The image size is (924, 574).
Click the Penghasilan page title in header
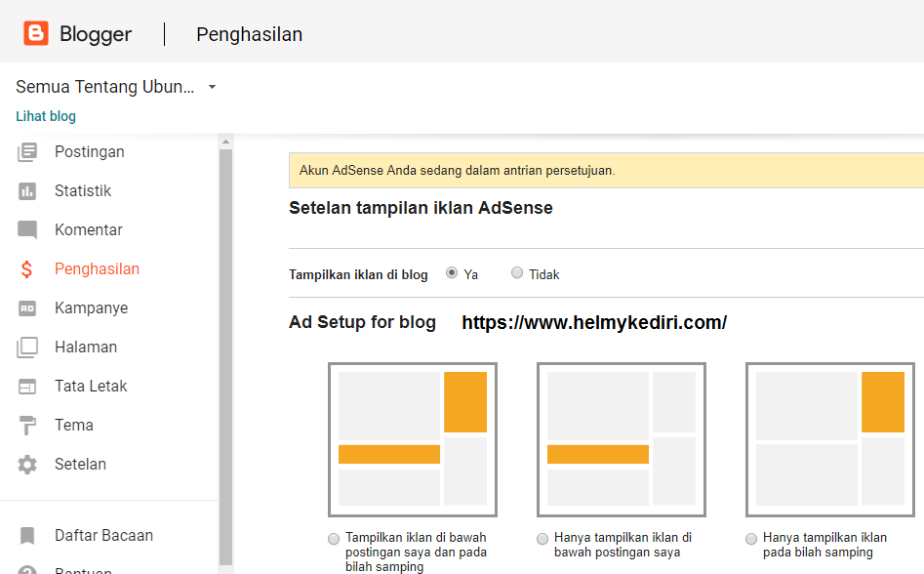coord(249,34)
